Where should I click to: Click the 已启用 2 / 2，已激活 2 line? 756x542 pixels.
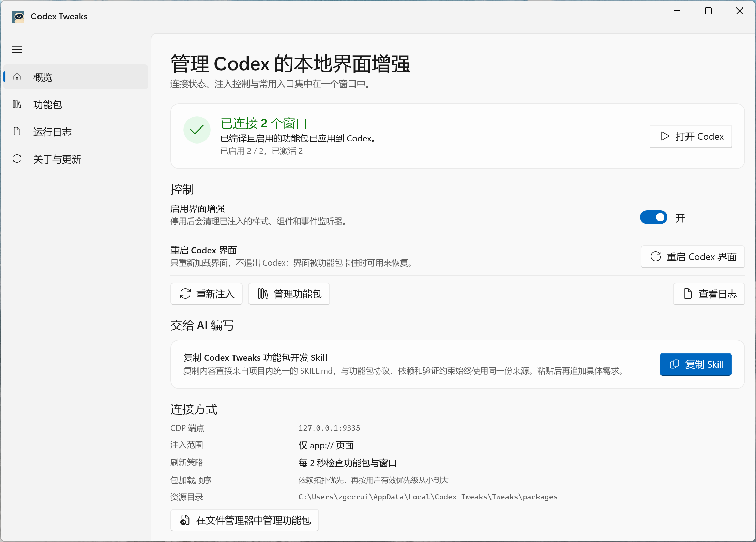pyautogui.click(x=261, y=151)
